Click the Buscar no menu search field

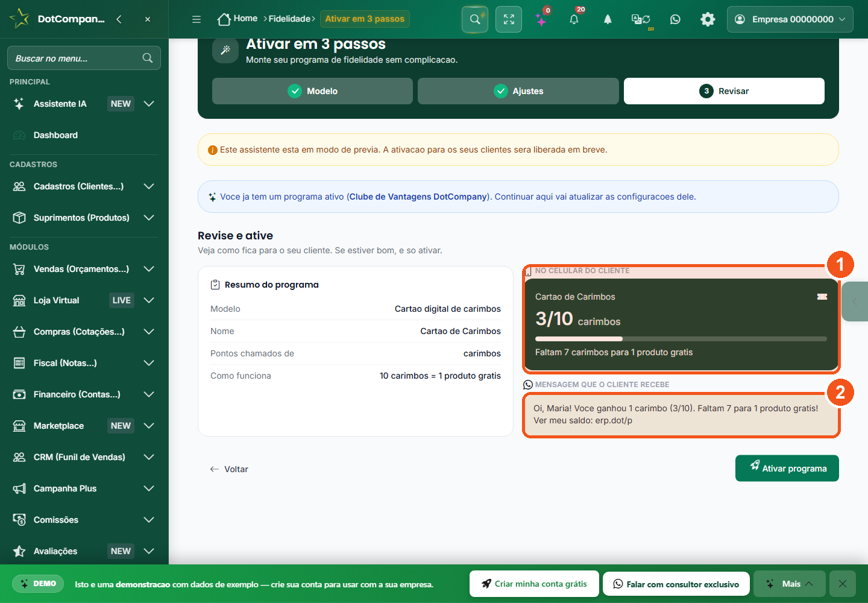(84, 58)
